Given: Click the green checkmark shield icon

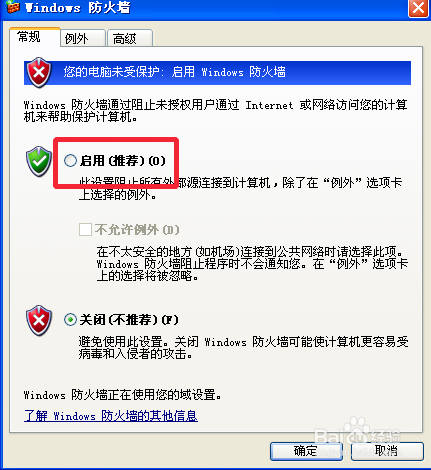Looking at the screenshot, I should (39, 161).
